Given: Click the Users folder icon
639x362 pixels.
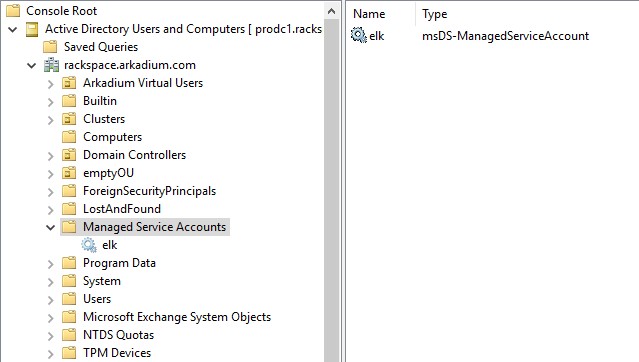Looking at the screenshot, I should click(x=69, y=299).
